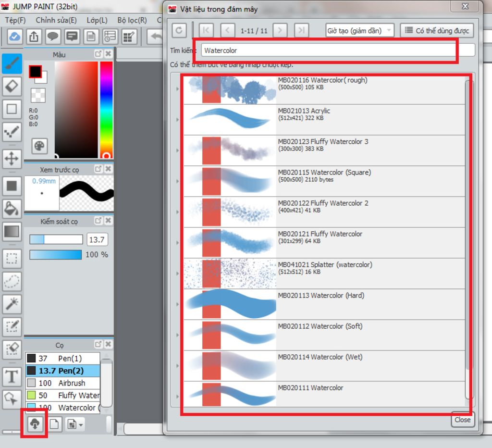492x448 pixels.
Task: Go to next page of materials
Action: 279,30
